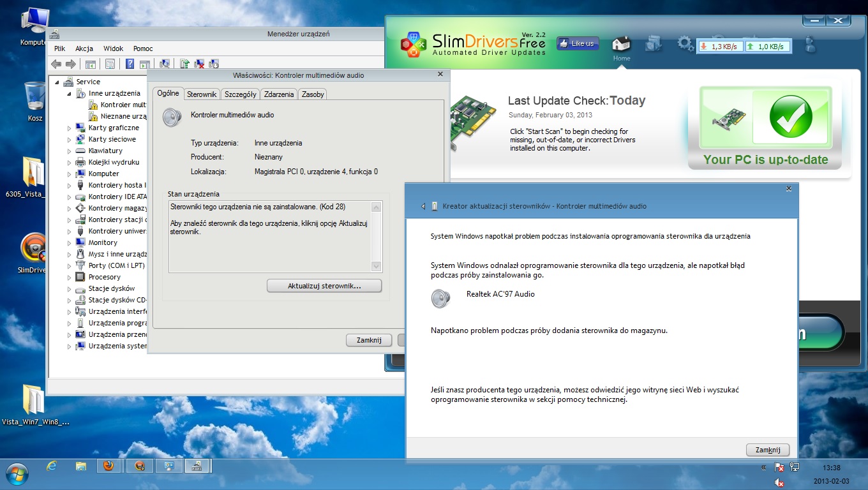The image size is (868, 490).
Task: Click the download speed 1,3 KB/s indicator
Action: [x=720, y=47]
